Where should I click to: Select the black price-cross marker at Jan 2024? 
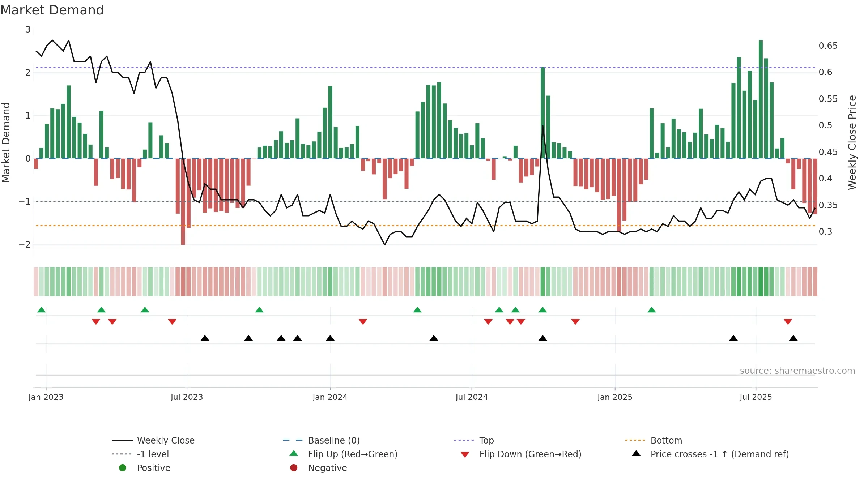[330, 338]
